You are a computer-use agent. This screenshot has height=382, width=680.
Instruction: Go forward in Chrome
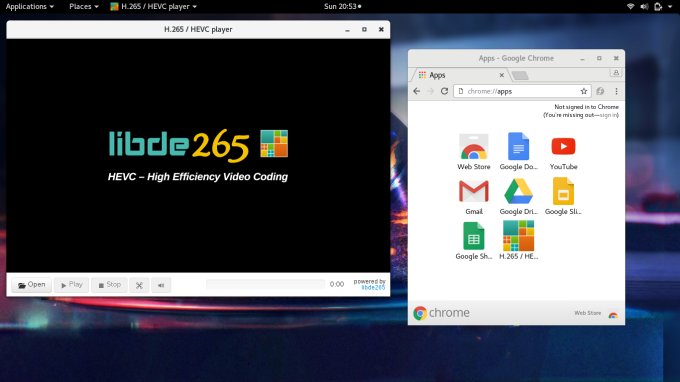pos(431,91)
